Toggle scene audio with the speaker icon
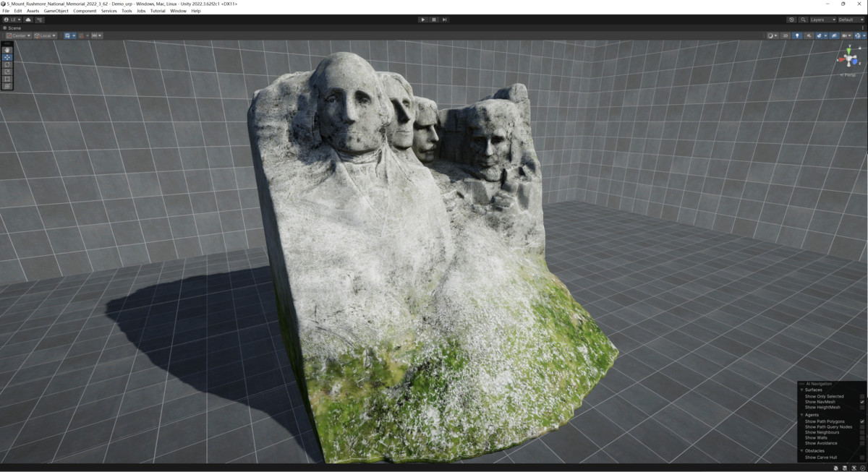 pyautogui.click(x=809, y=35)
